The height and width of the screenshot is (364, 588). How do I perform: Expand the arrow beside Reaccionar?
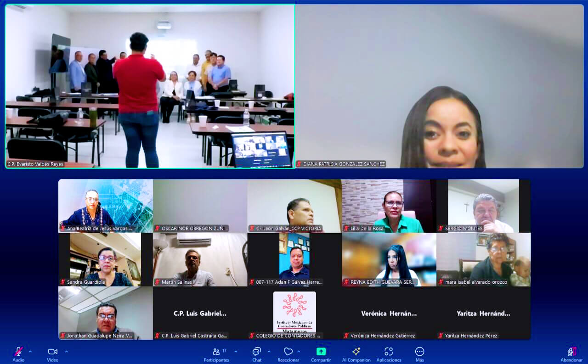pyautogui.click(x=299, y=352)
